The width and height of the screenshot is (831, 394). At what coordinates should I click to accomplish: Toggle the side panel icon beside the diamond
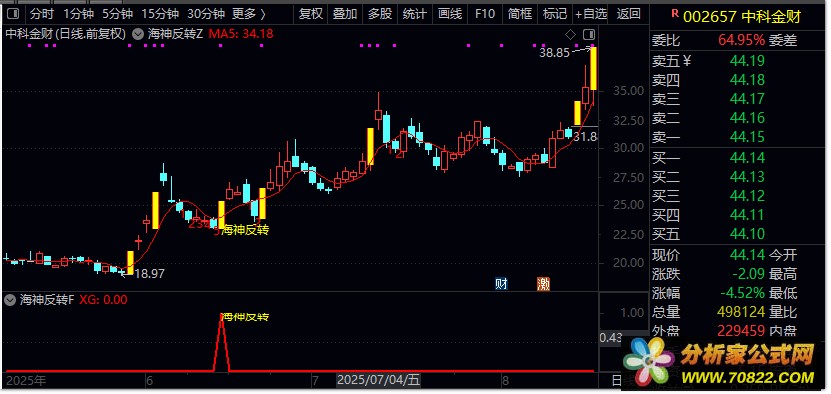tap(589, 35)
